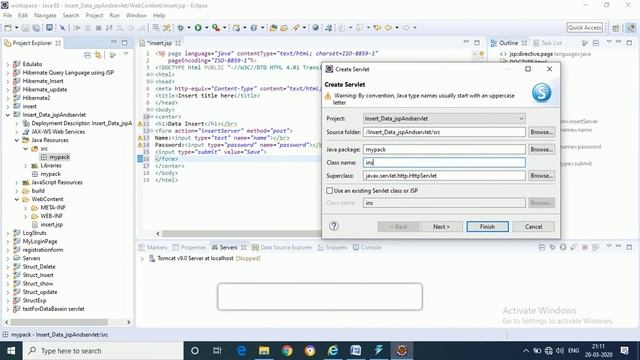Minimize the Servers view panel
640x360 pixels.
coord(618,247)
